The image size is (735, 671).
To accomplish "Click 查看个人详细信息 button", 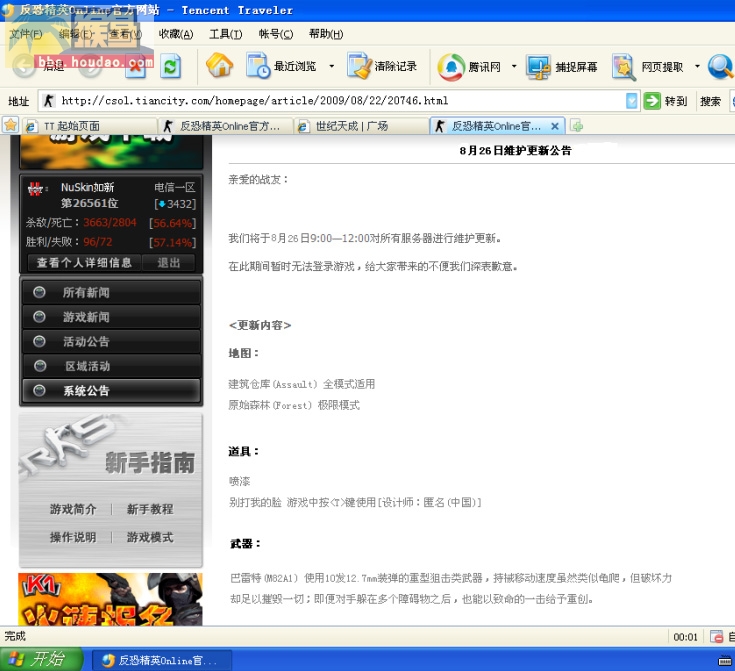I will click(84, 263).
